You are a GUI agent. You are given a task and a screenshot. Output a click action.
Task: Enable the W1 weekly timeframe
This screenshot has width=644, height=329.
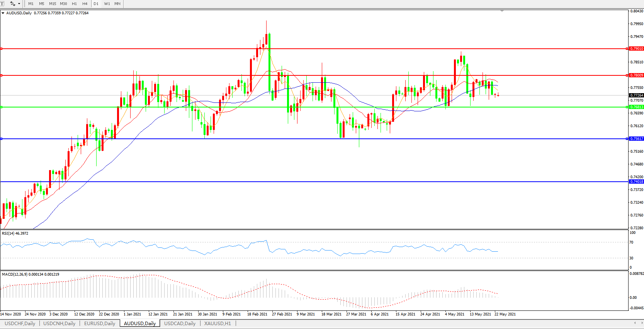107,3
